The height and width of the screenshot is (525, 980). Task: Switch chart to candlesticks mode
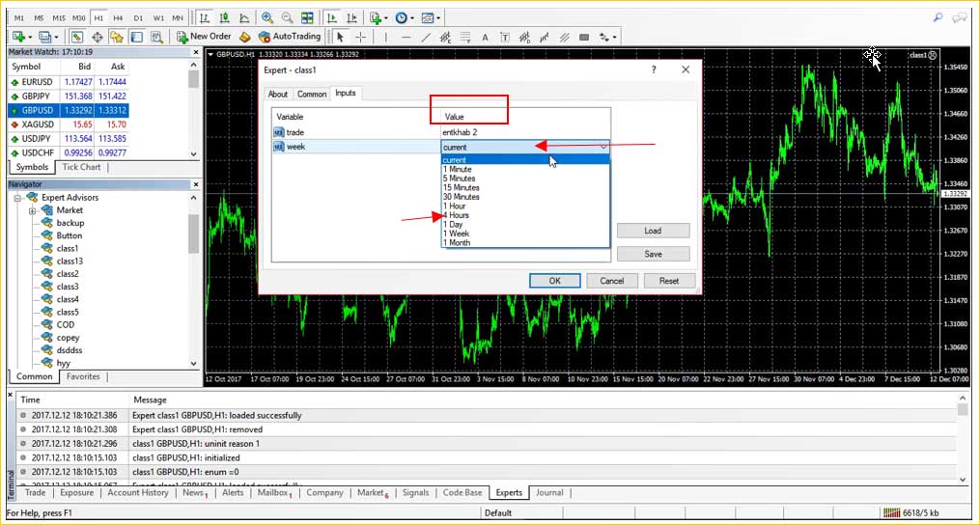225,18
